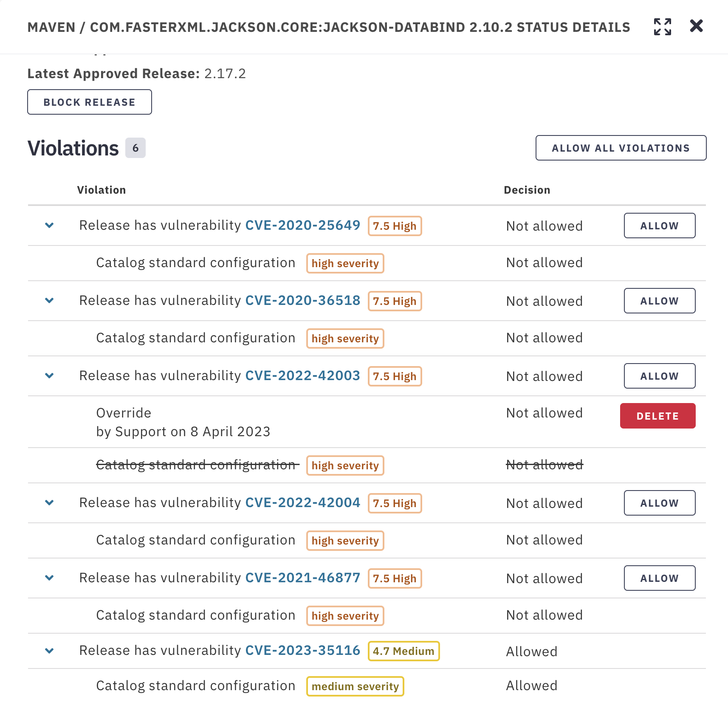Delete the override by Support
This screenshot has height=722, width=728.
click(657, 416)
